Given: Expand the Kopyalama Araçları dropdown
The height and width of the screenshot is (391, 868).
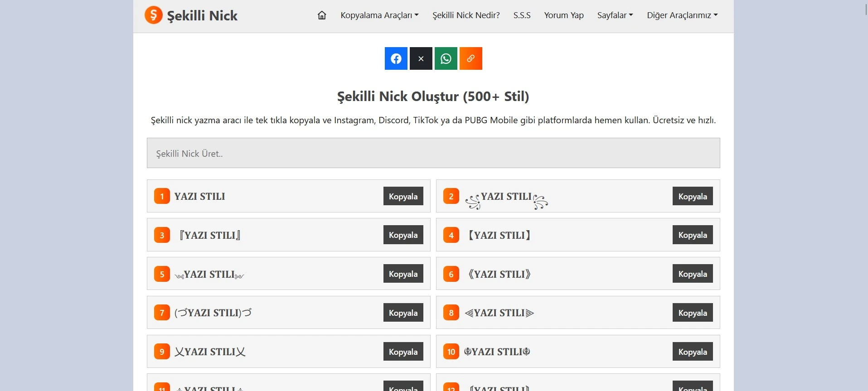Looking at the screenshot, I should coord(379,15).
